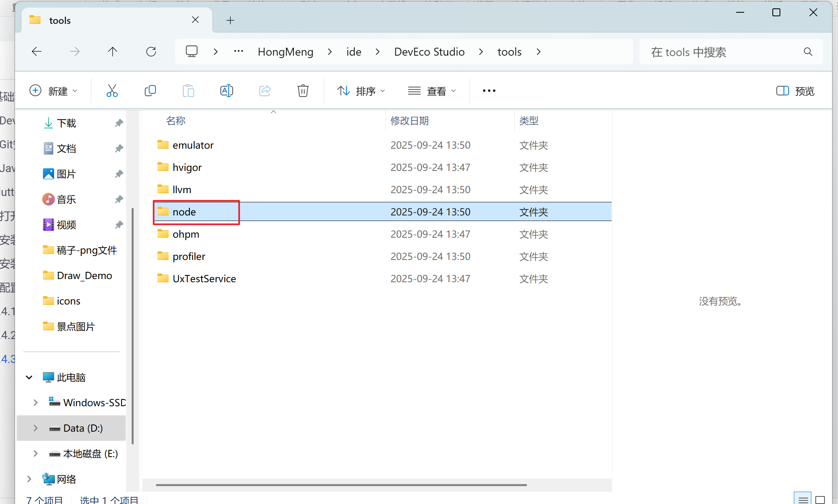This screenshot has height=504, width=838.
Task: Click the Rename icon in toolbar
Action: pos(226,91)
